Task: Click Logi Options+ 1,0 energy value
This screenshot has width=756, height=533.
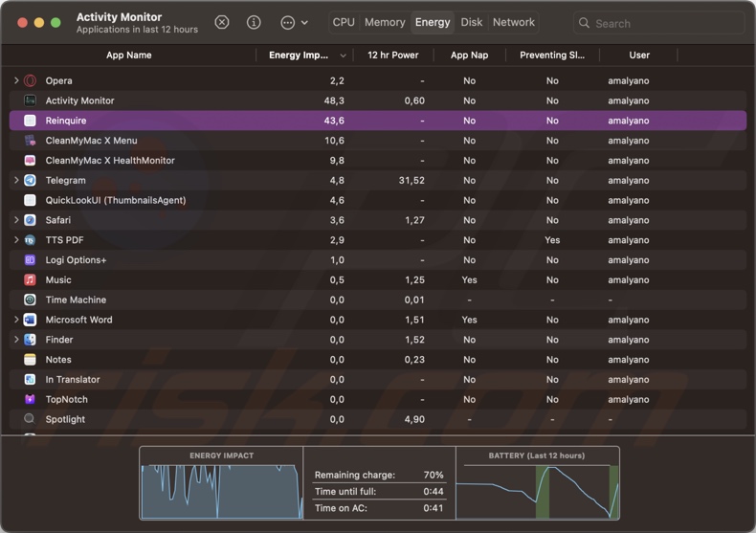Action: click(337, 259)
